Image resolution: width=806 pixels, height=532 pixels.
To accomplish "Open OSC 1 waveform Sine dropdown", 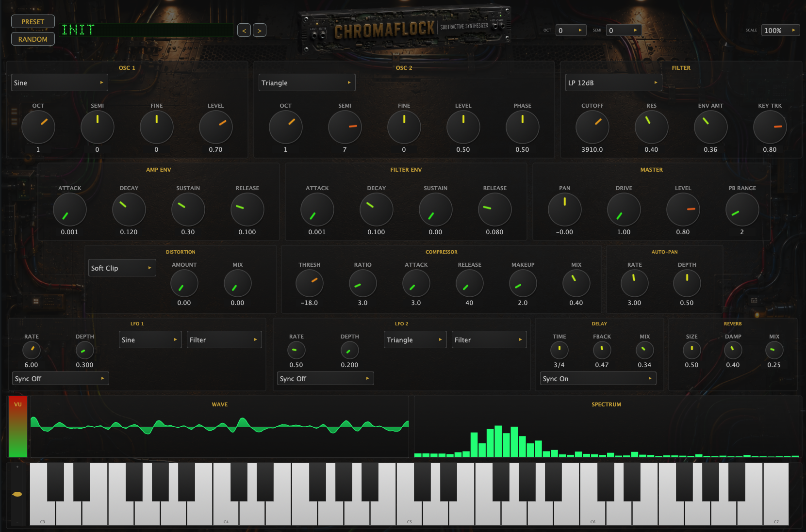I will click(x=60, y=82).
